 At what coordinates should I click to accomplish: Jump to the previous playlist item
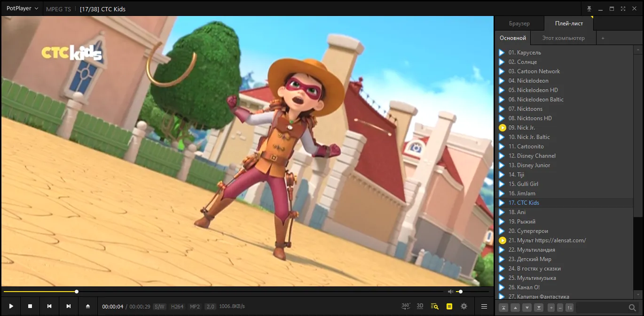click(x=49, y=306)
